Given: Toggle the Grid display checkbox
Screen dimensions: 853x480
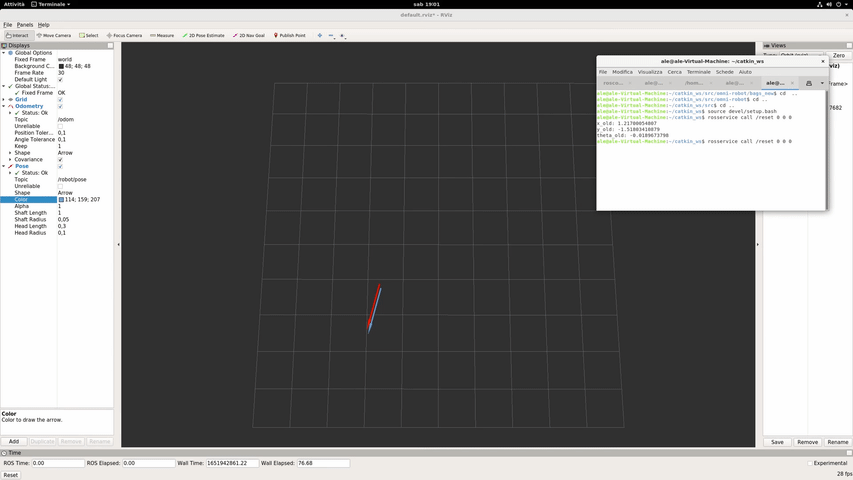Looking at the screenshot, I should tap(60, 100).
